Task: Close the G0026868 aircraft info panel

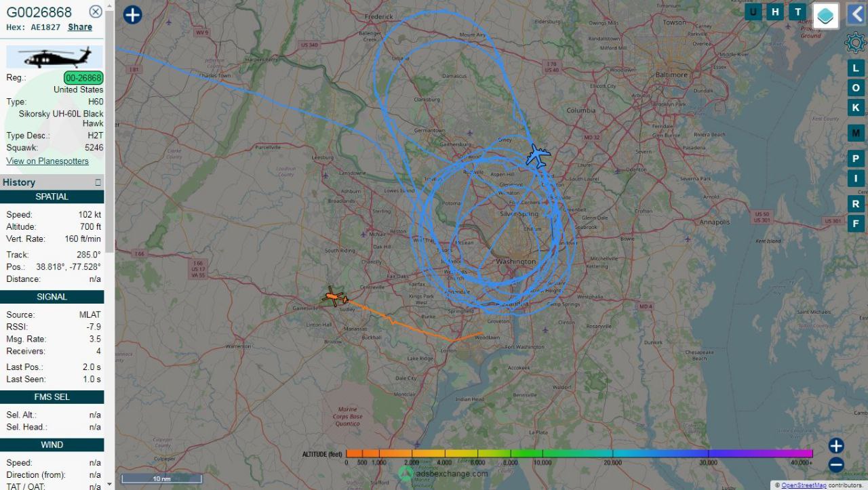Action: pyautogui.click(x=96, y=12)
